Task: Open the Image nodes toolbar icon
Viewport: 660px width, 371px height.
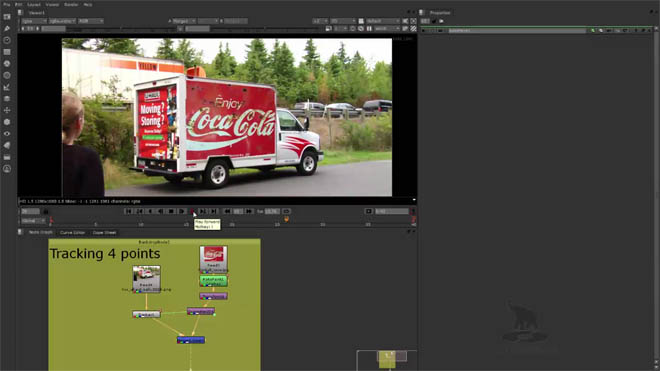Action: tap(7, 17)
